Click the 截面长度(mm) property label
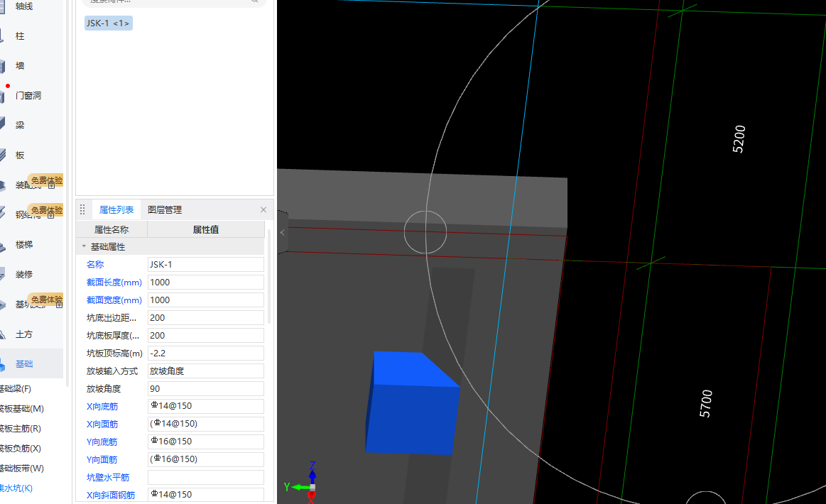Viewport: 826px width, 504px height. pos(114,283)
